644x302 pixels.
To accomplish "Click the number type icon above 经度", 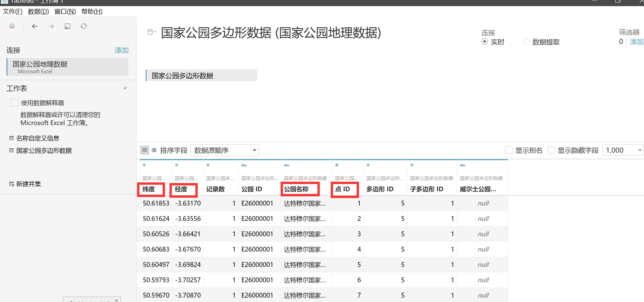I will 177,165.
